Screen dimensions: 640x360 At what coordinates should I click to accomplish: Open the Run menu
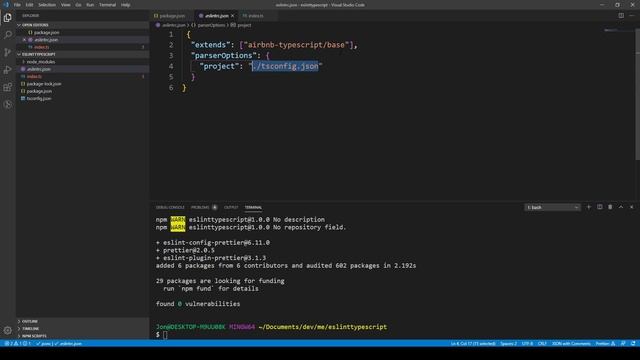90,5
